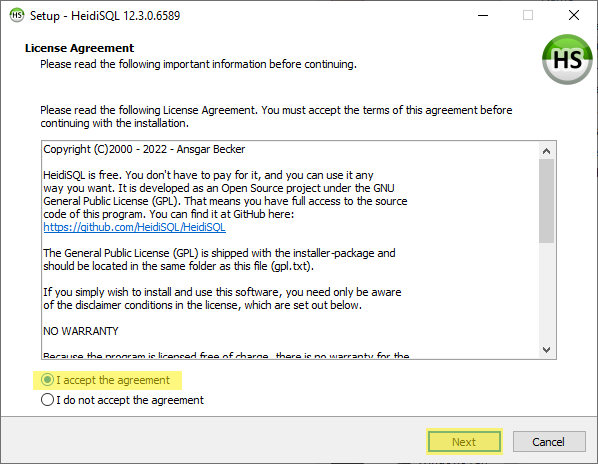Click the 'License Agreement' heading
The height and width of the screenshot is (464, 598).
click(x=79, y=48)
